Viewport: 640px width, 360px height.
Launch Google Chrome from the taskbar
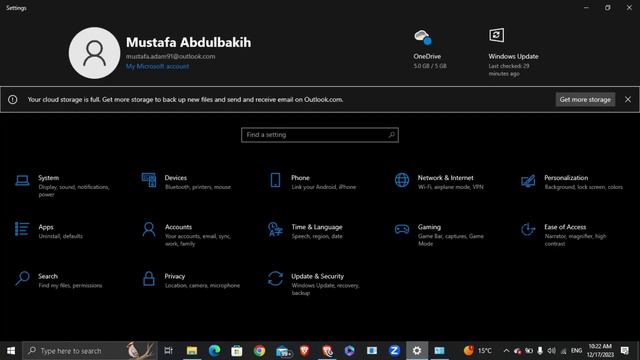(x=259, y=351)
